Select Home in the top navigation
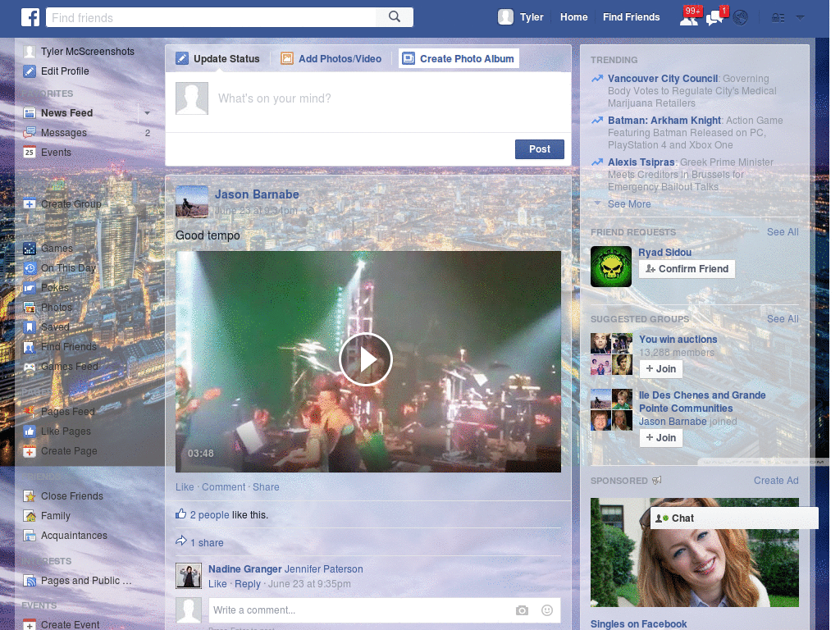The image size is (840, 630). pyautogui.click(x=573, y=16)
